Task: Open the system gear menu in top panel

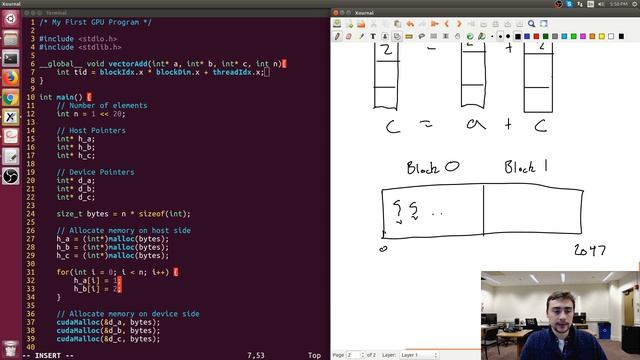Action: pyautogui.click(x=635, y=4)
